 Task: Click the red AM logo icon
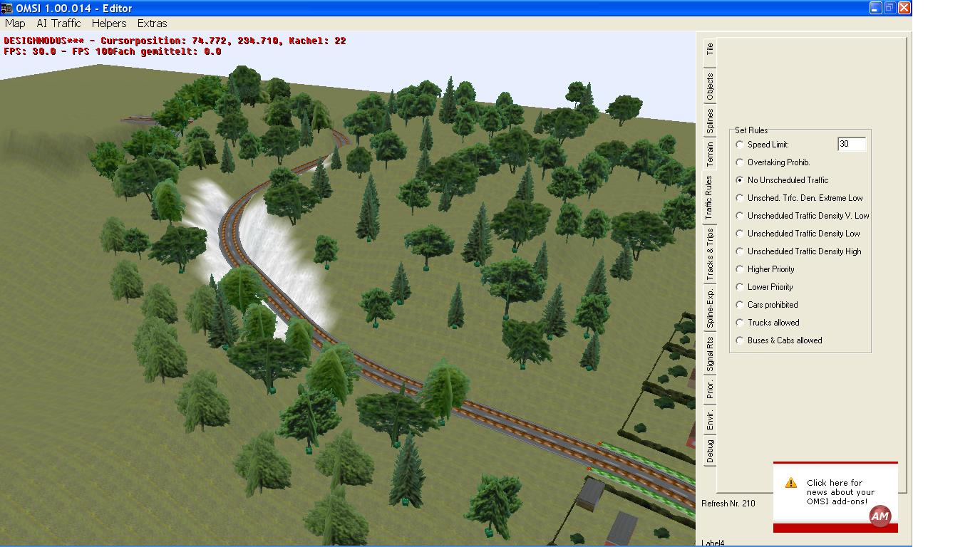point(880,516)
